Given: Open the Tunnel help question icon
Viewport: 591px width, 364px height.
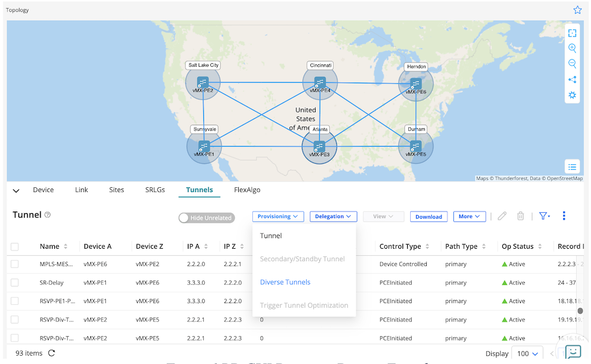Looking at the screenshot, I should [47, 214].
